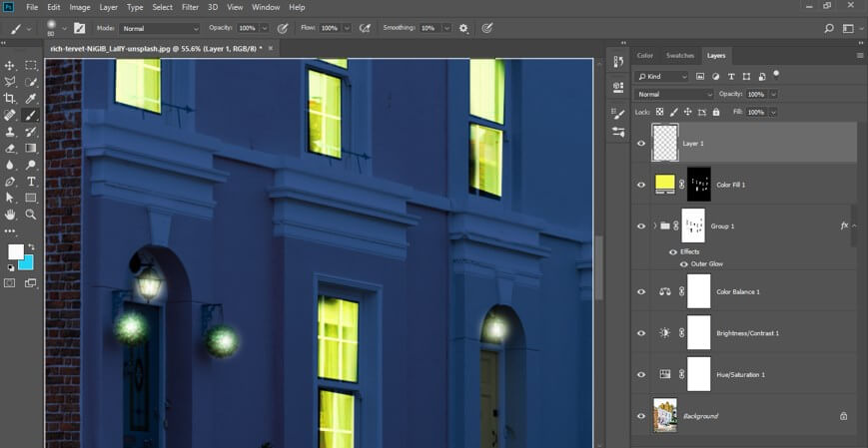Select the Rectangle shape tool
This screenshot has height=448, width=868.
(31, 198)
